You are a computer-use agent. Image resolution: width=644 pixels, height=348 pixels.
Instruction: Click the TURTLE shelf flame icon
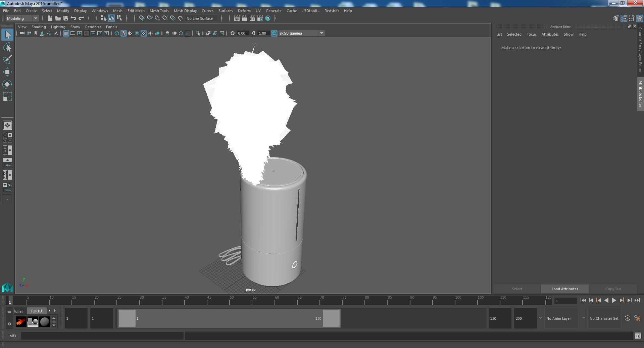(x=21, y=322)
